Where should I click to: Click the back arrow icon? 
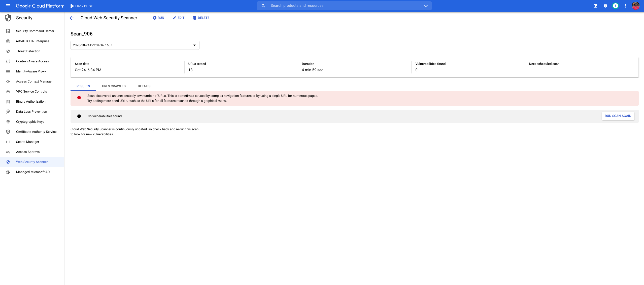click(72, 18)
